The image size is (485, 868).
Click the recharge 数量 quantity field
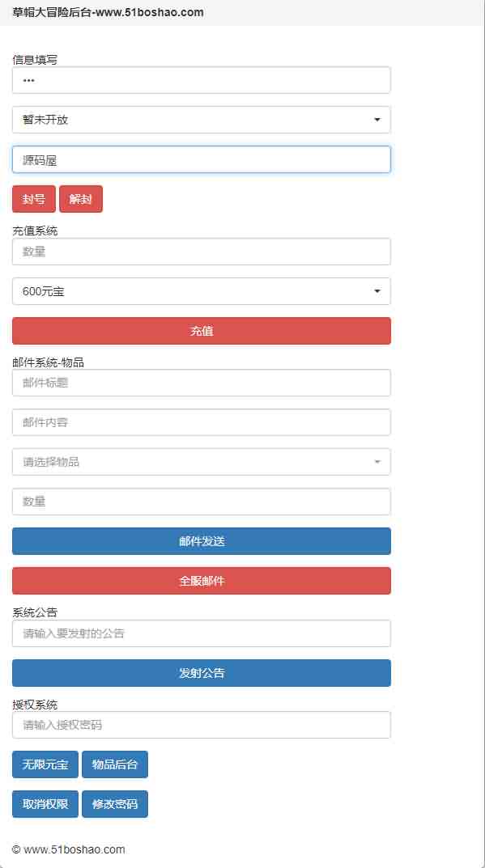point(201,251)
